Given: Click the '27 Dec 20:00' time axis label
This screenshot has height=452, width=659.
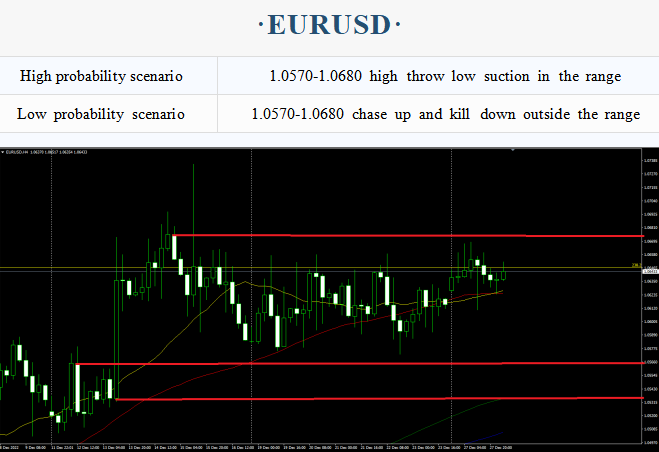Looking at the screenshot, I should (500, 448).
